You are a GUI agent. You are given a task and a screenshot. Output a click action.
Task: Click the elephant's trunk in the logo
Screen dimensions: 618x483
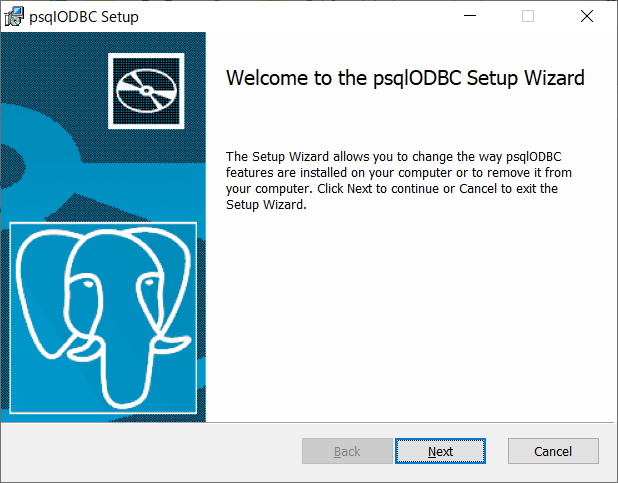click(126, 369)
